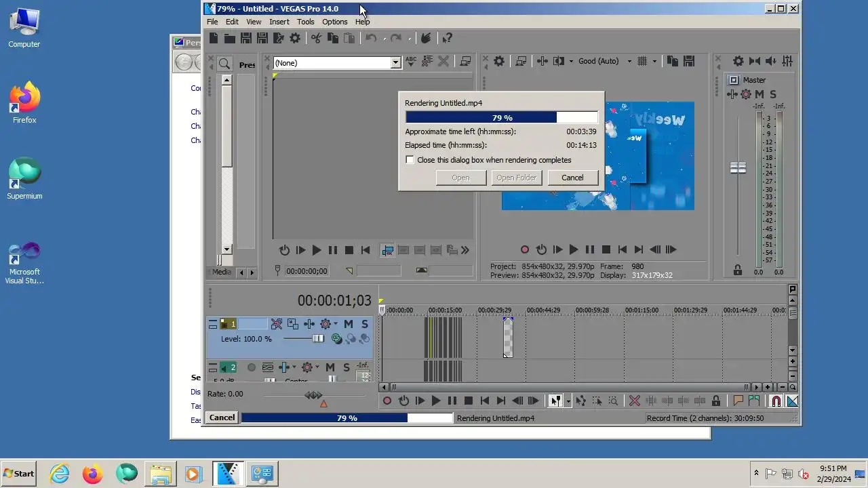Click the Stop button in timeline transport
Screen dimensions: 868x488
468,401
